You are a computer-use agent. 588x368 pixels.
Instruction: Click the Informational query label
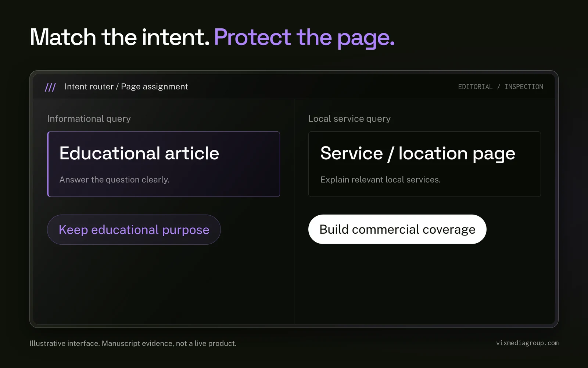[89, 119]
